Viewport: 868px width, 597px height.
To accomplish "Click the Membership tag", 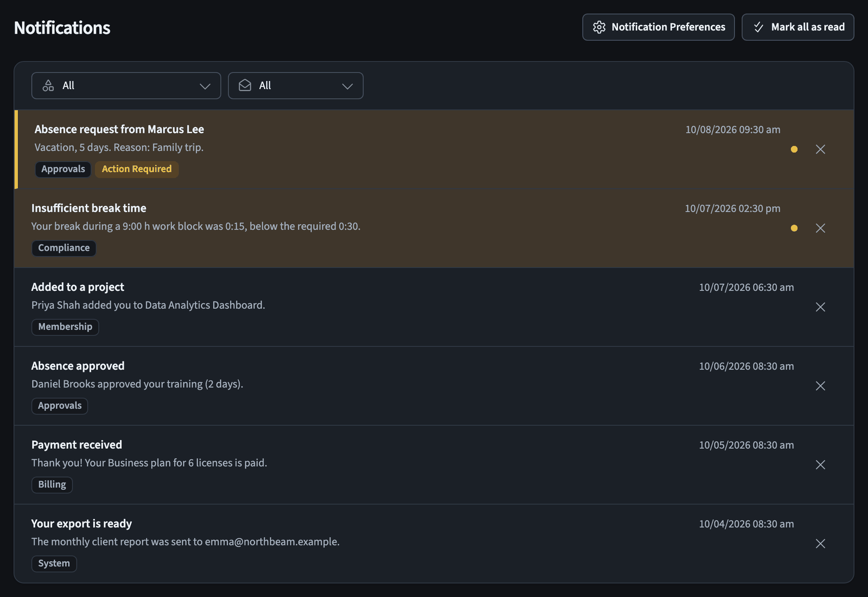I will pos(65,327).
